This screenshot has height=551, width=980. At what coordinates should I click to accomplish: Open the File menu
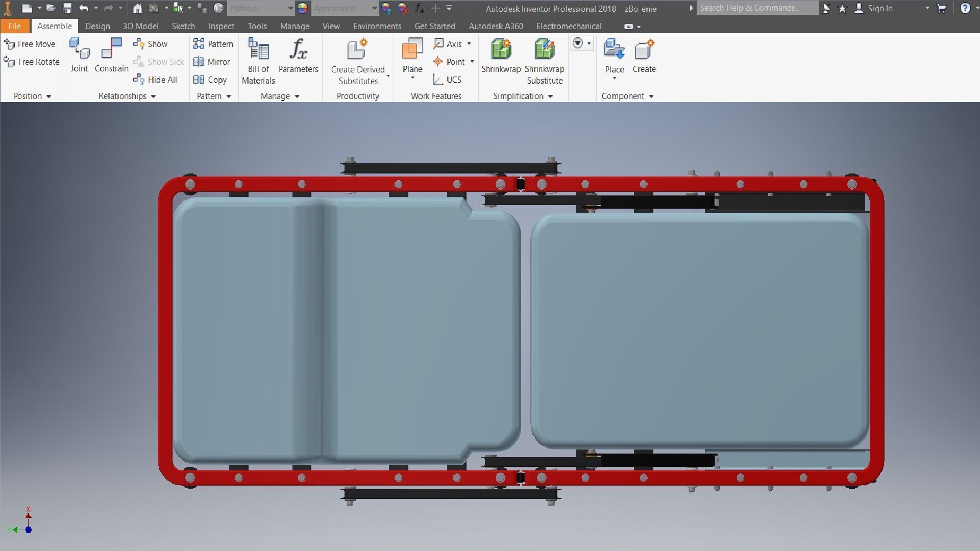(x=14, y=26)
